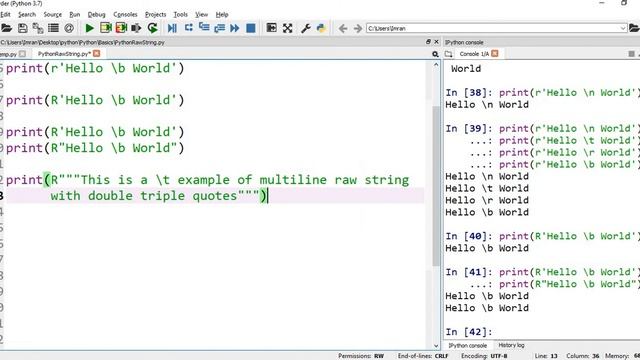This screenshot has width=640, height=360.
Task: Save the current file
Action: coord(22,28)
